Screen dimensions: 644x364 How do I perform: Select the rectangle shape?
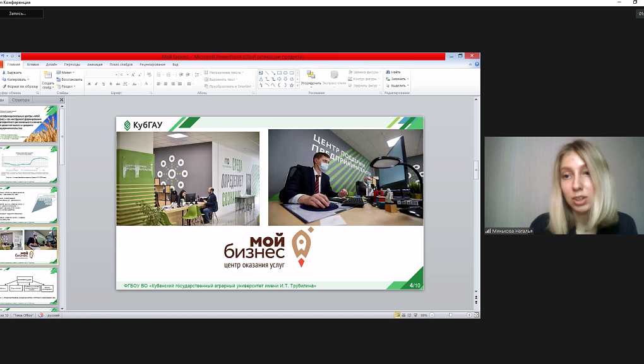coord(279,73)
